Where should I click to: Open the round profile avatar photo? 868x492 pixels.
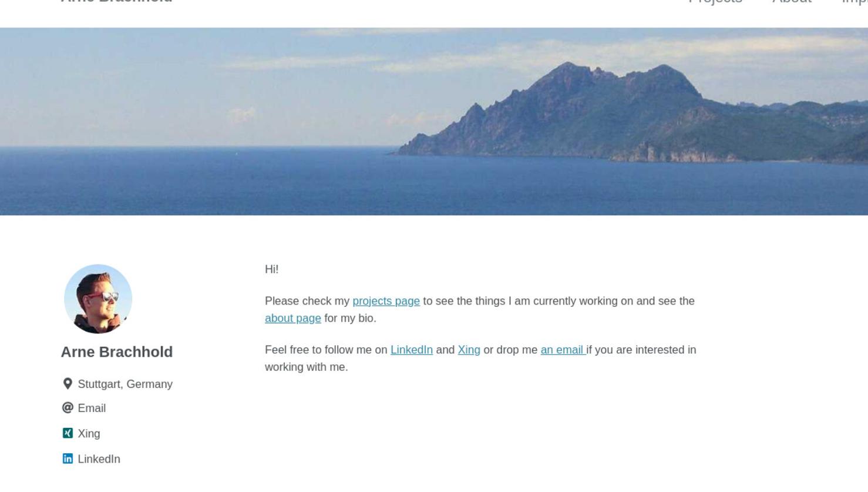[98, 299]
